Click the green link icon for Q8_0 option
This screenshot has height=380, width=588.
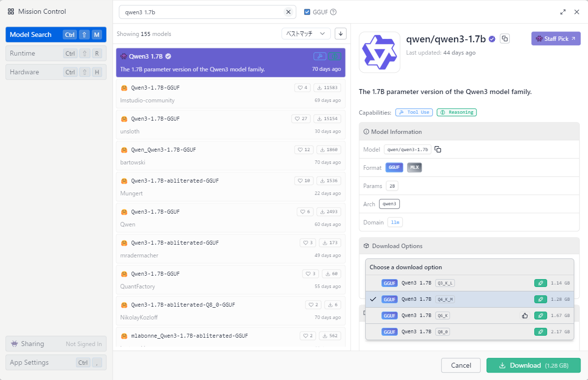tap(541, 332)
